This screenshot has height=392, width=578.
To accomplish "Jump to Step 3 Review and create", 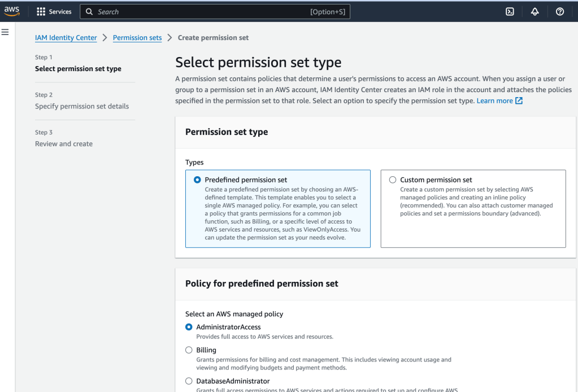I will [64, 144].
